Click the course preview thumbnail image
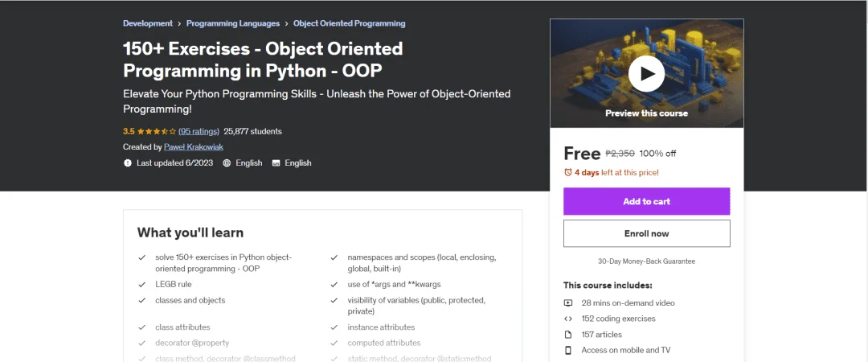Screen dimensions: 868x362 point(646,73)
